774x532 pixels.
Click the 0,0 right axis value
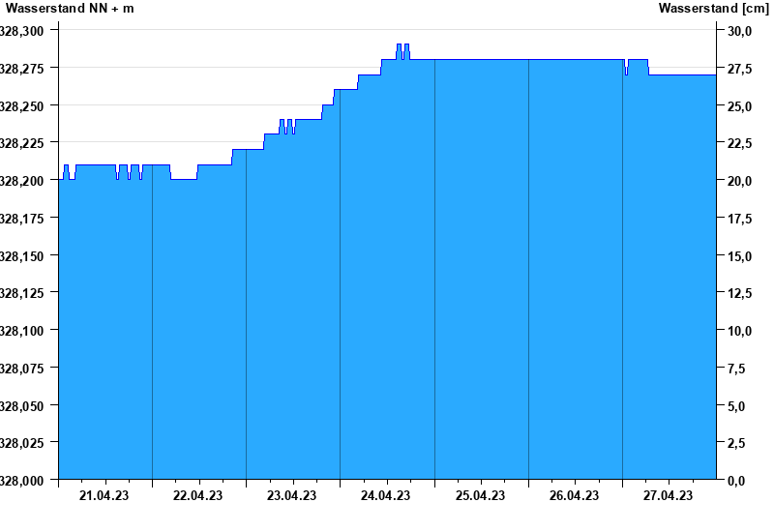[736, 481]
